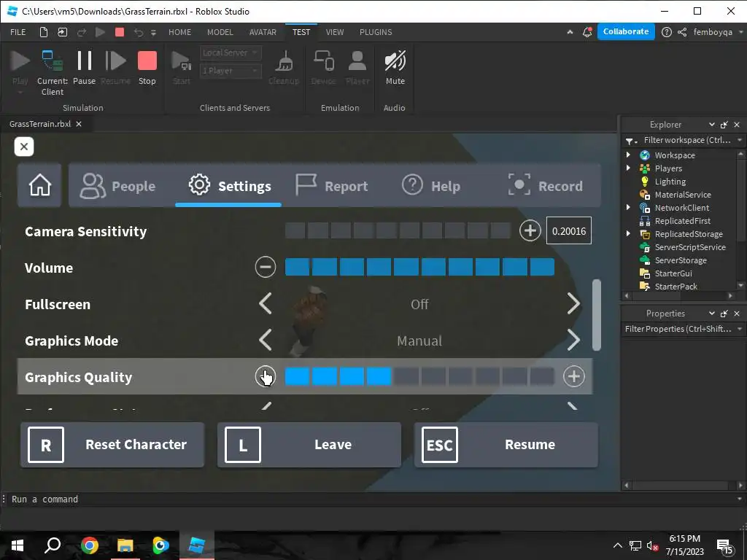Click the share icon next to the username
Viewport: 747px width, 560px height.
coord(682,32)
